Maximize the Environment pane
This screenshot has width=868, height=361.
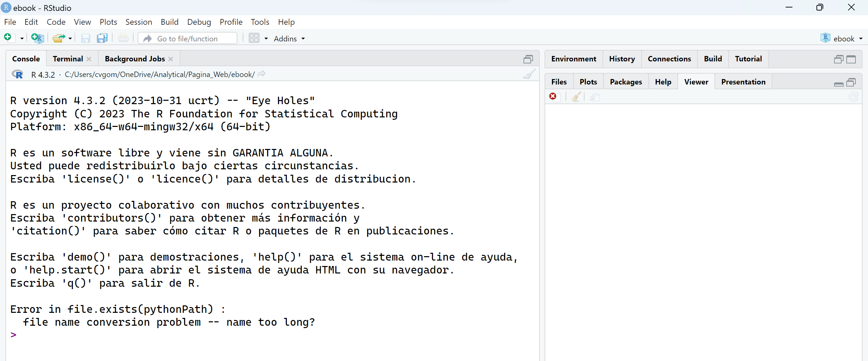[x=851, y=59]
